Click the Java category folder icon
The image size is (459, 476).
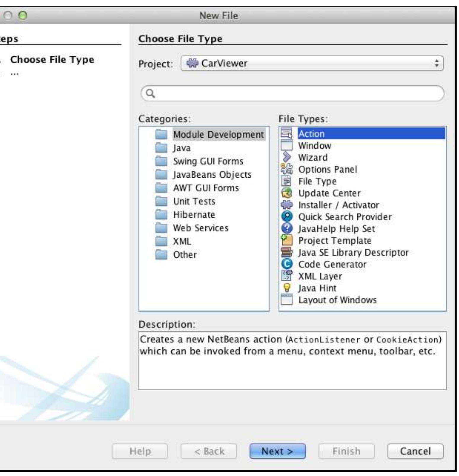(161, 148)
